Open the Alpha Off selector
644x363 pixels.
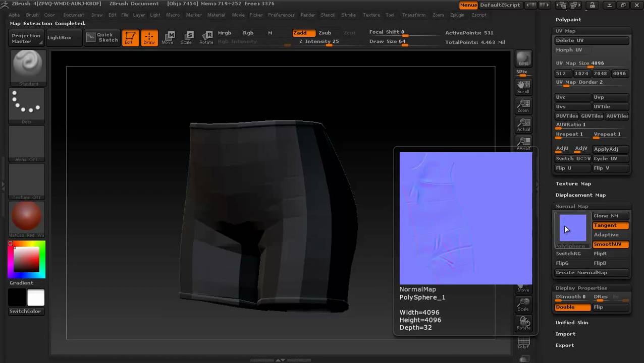27,144
